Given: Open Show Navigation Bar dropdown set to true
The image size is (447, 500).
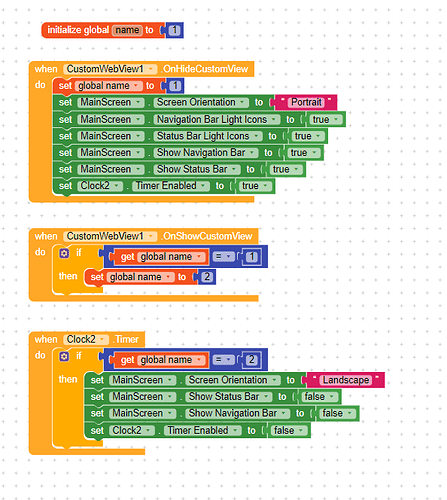Looking at the screenshot, I should click(x=206, y=153).
